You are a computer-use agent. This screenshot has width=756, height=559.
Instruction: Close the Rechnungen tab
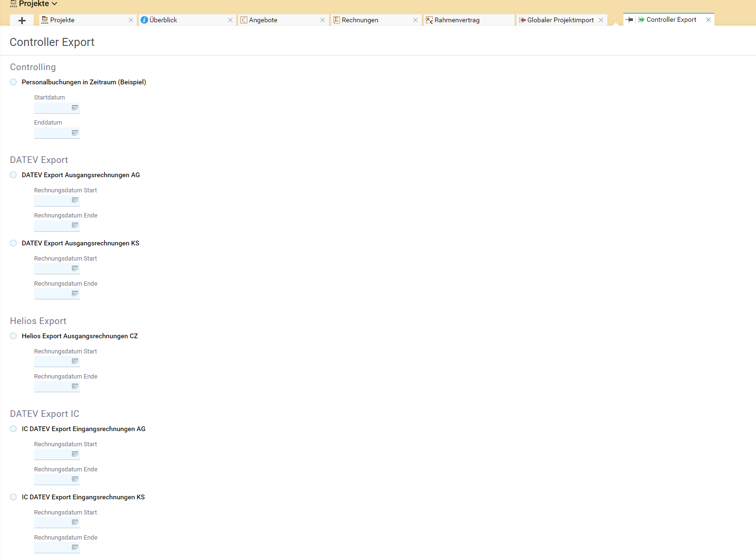point(415,20)
